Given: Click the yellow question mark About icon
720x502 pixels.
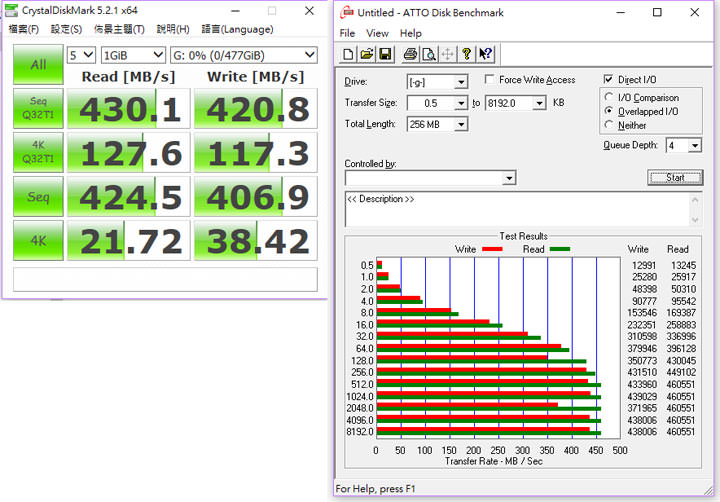Looking at the screenshot, I should (466, 54).
